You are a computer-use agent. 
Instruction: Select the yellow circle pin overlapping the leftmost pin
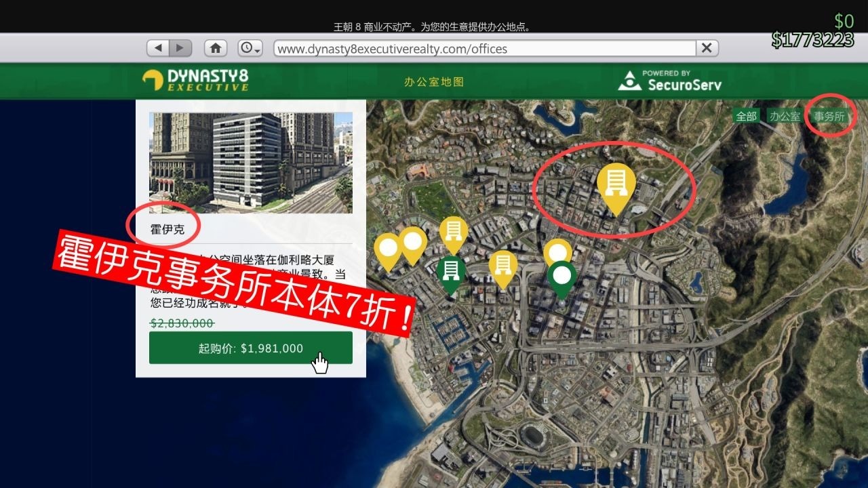[x=412, y=245]
